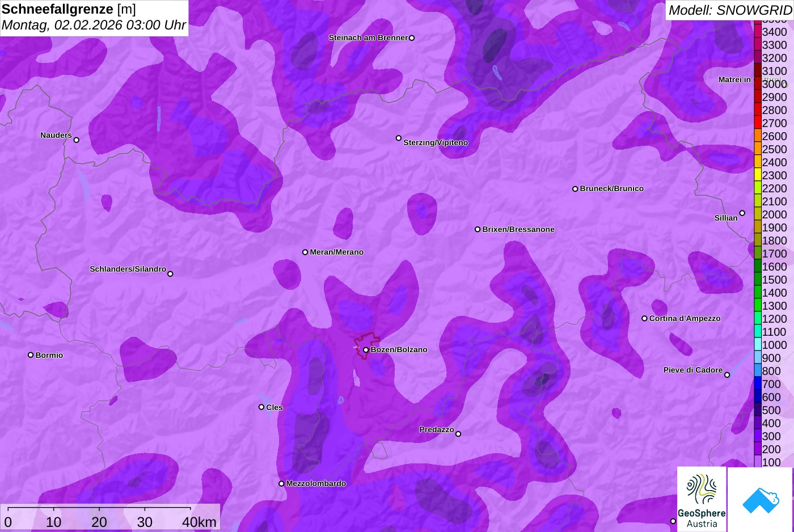This screenshot has width=794, height=532.
Task: Click the Sterzing/Vipiteno marker dot
Action: [x=399, y=138]
